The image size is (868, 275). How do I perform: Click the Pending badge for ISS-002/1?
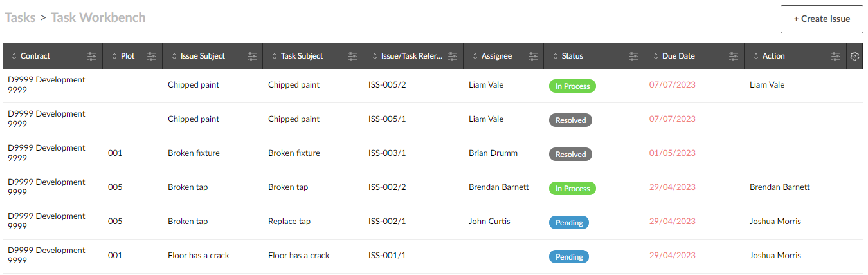coord(569,223)
